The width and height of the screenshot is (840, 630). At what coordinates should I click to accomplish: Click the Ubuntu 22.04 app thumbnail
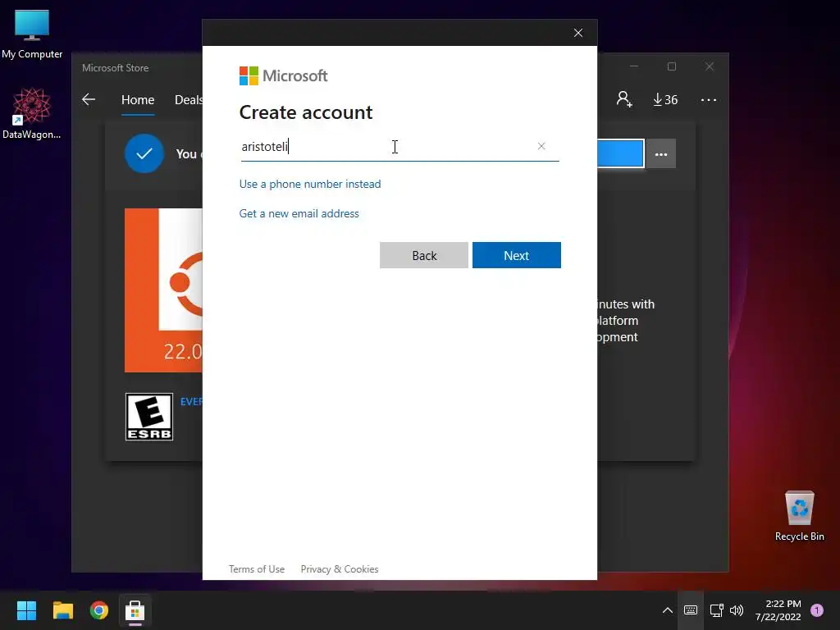pos(163,290)
